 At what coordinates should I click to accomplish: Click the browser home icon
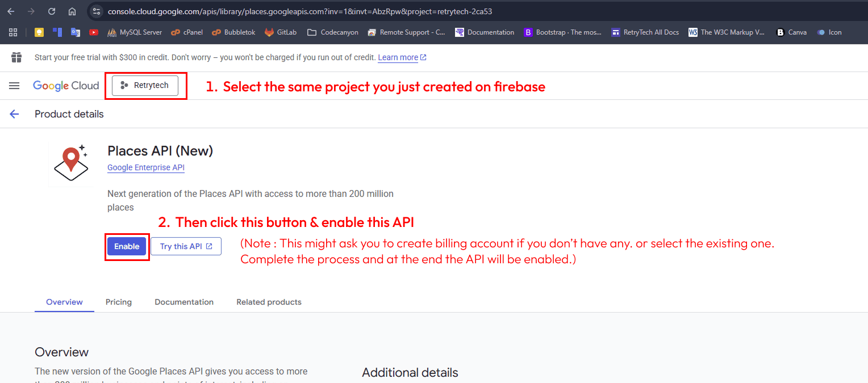(x=72, y=11)
